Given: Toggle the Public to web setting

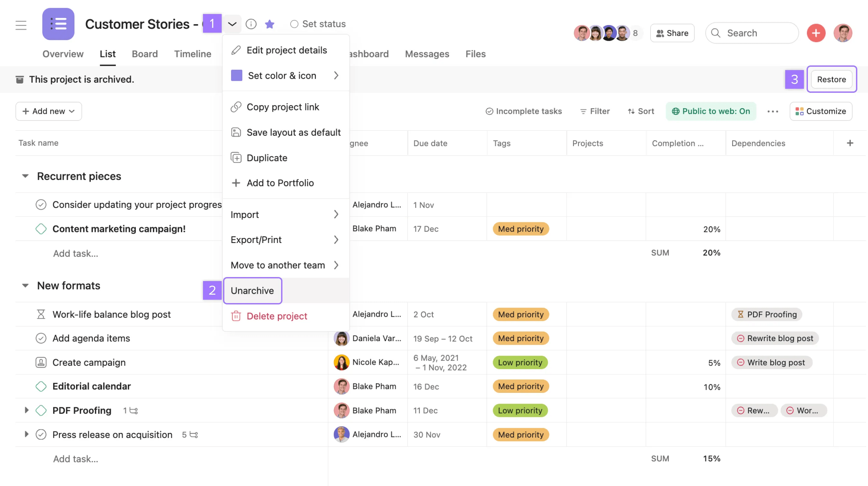Looking at the screenshot, I should point(711,111).
